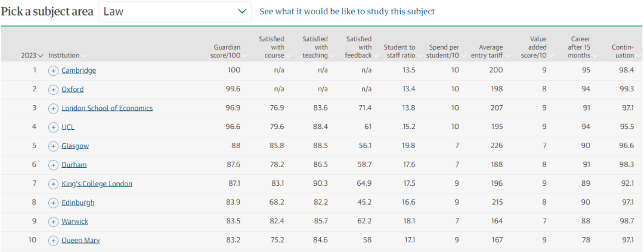This screenshot has height=252, width=644.
Task: Click the plus icon beside Warwick
Action: [53, 222]
